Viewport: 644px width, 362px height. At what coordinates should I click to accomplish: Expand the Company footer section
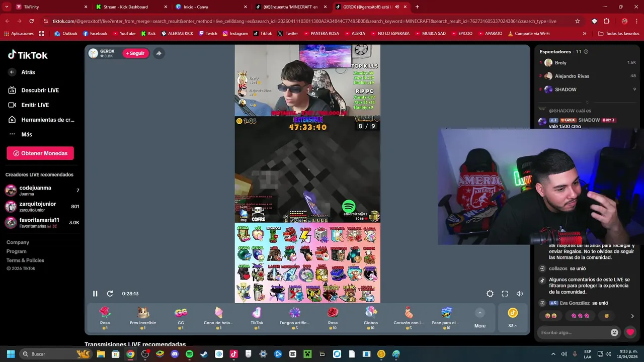(x=18, y=242)
